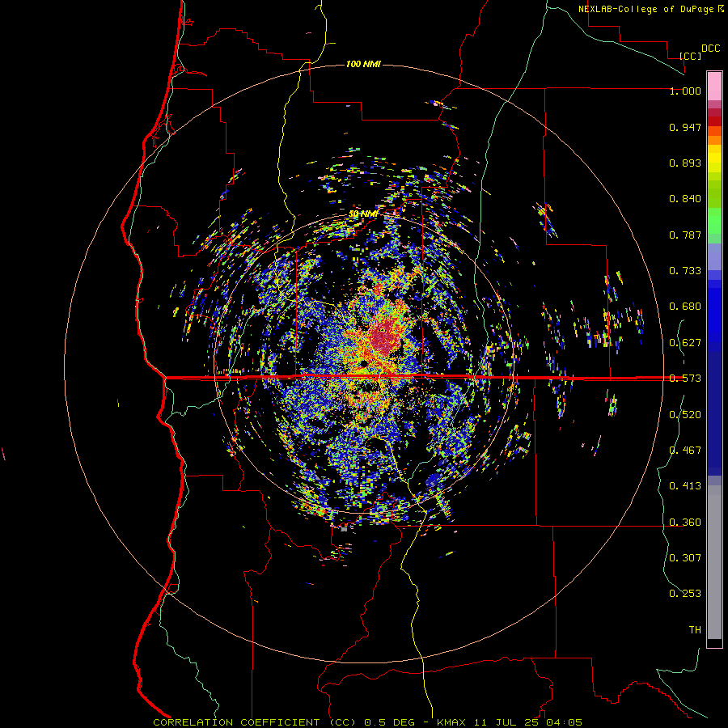Click the [CC] legend header
Viewport: 728px width, 728px height.
pyautogui.click(x=691, y=56)
